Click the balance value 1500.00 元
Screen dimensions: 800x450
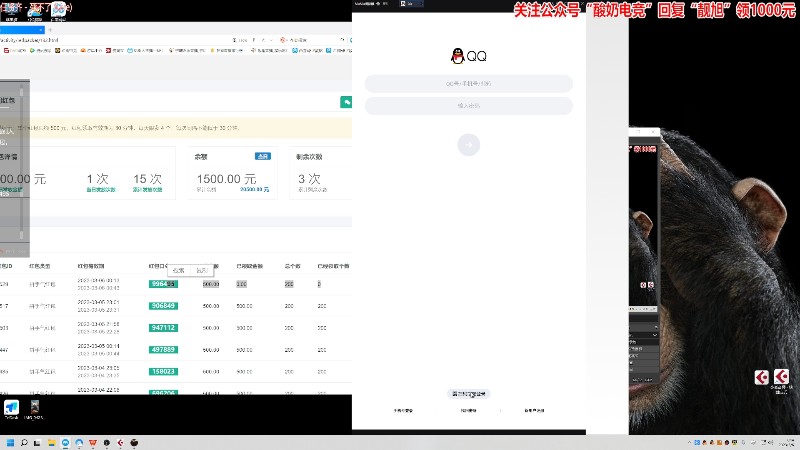coord(227,179)
